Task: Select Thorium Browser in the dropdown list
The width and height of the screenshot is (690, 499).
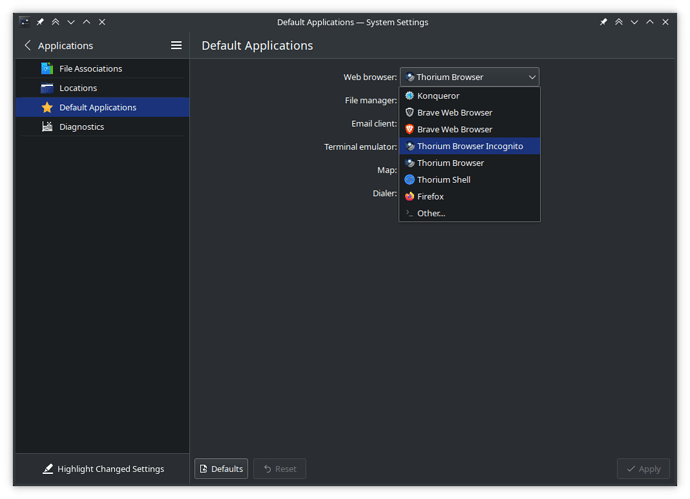Action: coord(450,163)
